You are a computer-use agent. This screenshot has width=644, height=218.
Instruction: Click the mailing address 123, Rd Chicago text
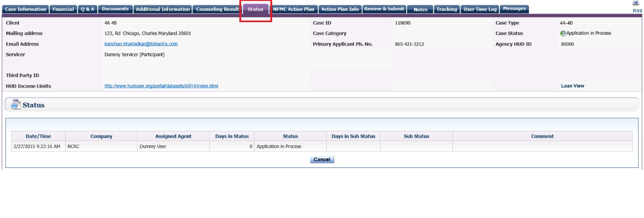(148, 33)
